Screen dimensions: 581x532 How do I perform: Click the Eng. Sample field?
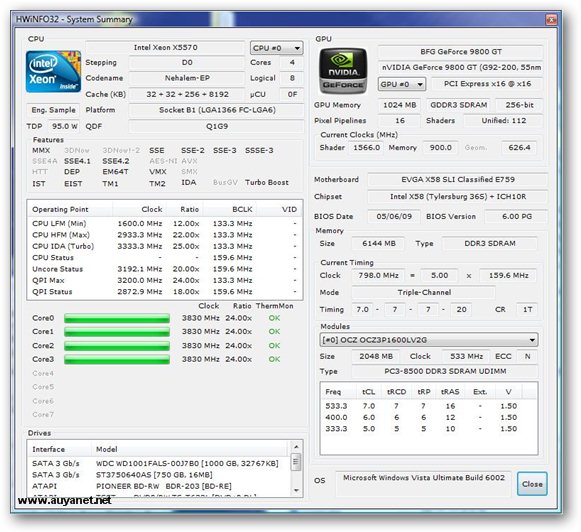53,110
